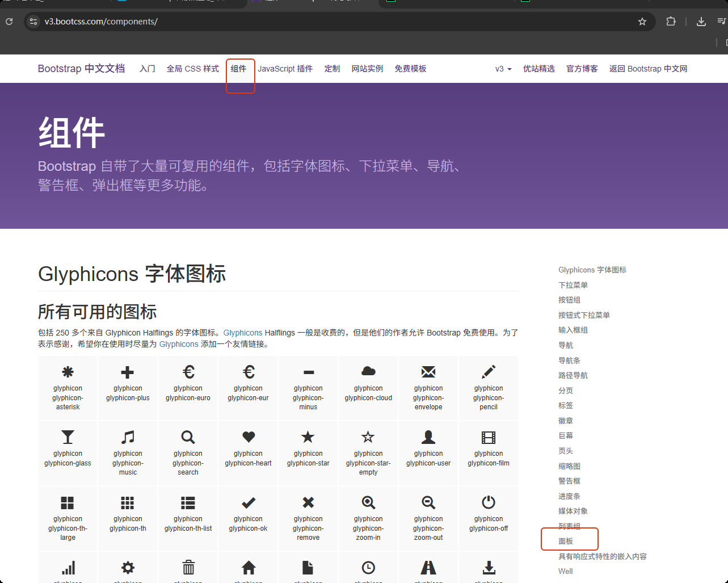Viewport: 728px width, 583px height.
Task: Select the glyphicon-glass icon
Action: tap(68, 437)
